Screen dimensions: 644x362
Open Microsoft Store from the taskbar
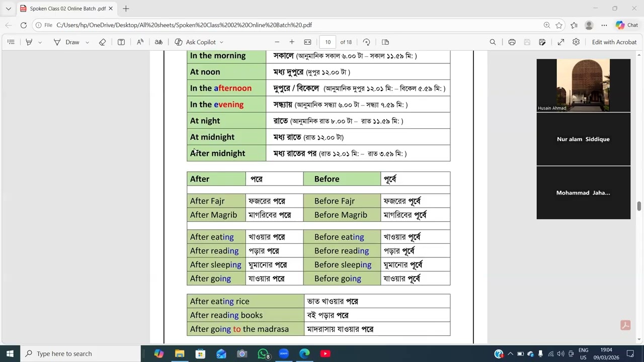(200, 354)
